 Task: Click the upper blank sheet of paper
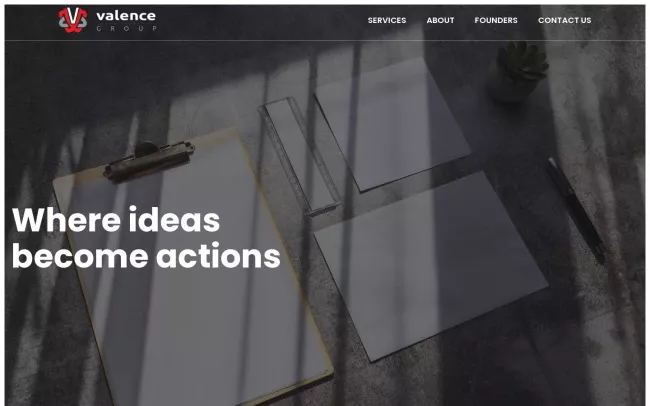pos(392,124)
